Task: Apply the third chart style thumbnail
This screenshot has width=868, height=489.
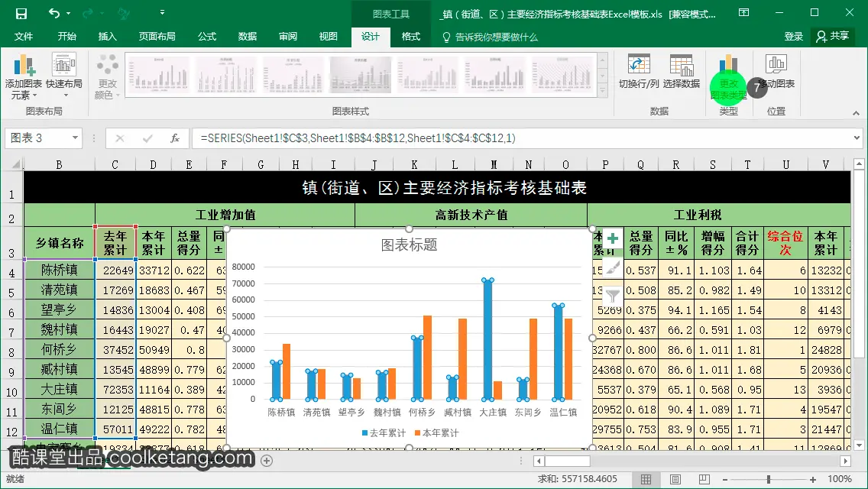Action: (293, 75)
